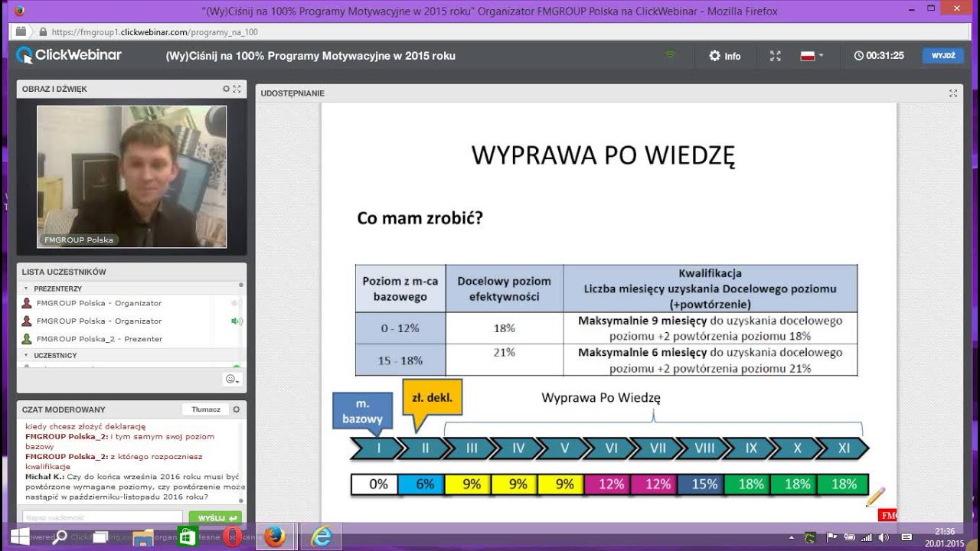Open chat settings gear icon
This screenshot has height=551, width=980.
[237, 409]
